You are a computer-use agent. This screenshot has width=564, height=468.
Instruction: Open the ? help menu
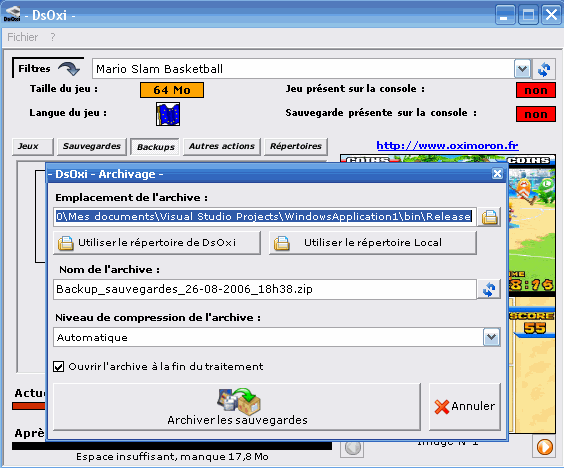pyautogui.click(x=53, y=37)
